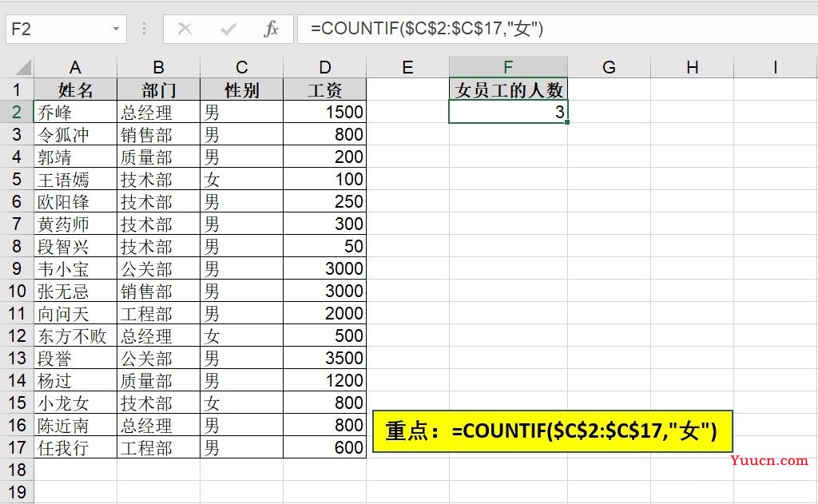Click the formula bar options dots handle
818x504 pixels.
click(145, 29)
